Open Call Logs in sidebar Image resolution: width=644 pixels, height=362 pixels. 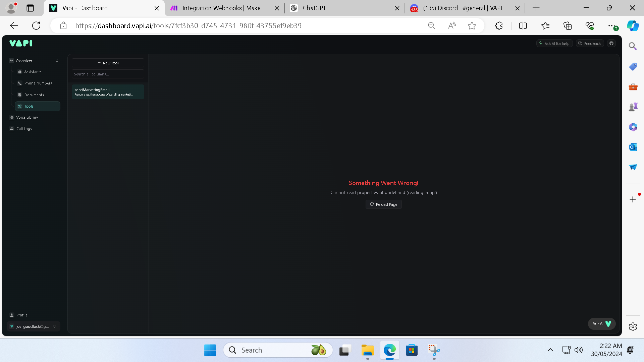[24, 129]
